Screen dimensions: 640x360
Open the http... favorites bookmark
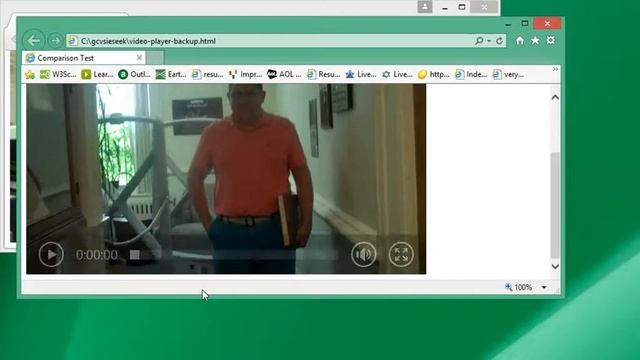pos(433,74)
